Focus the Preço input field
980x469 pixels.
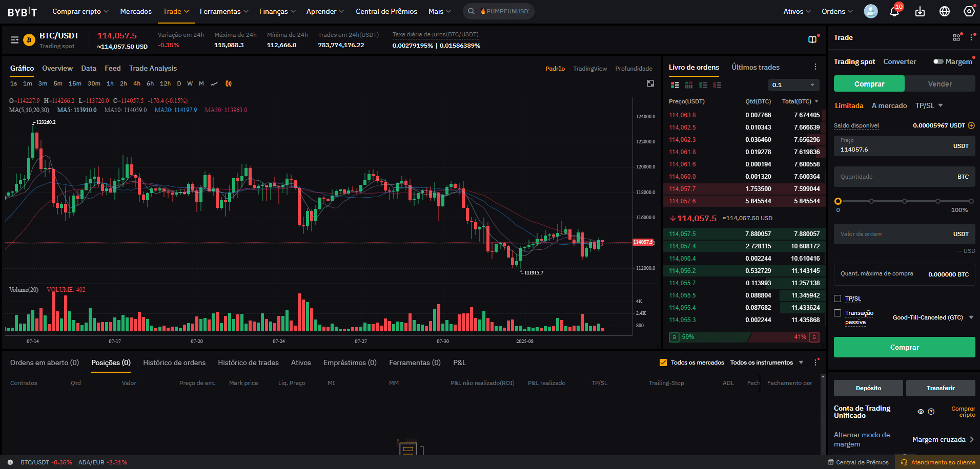pyautogui.click(x=905, y=146)
